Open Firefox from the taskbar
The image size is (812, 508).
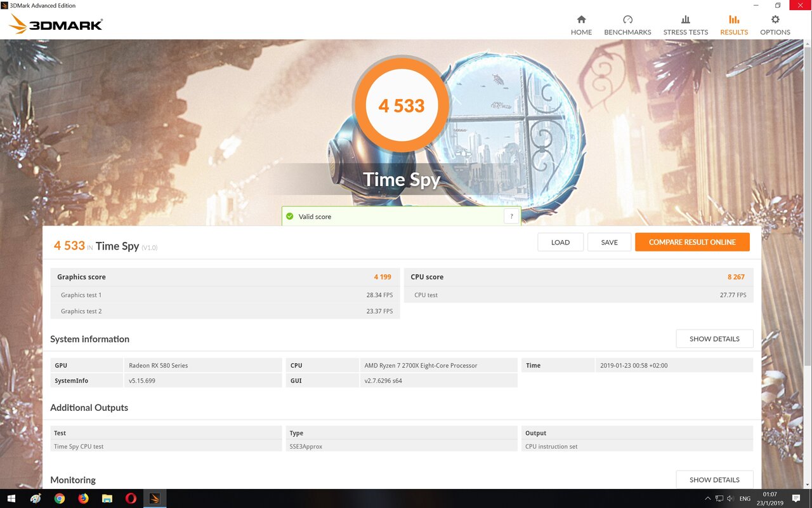point(83,498)
